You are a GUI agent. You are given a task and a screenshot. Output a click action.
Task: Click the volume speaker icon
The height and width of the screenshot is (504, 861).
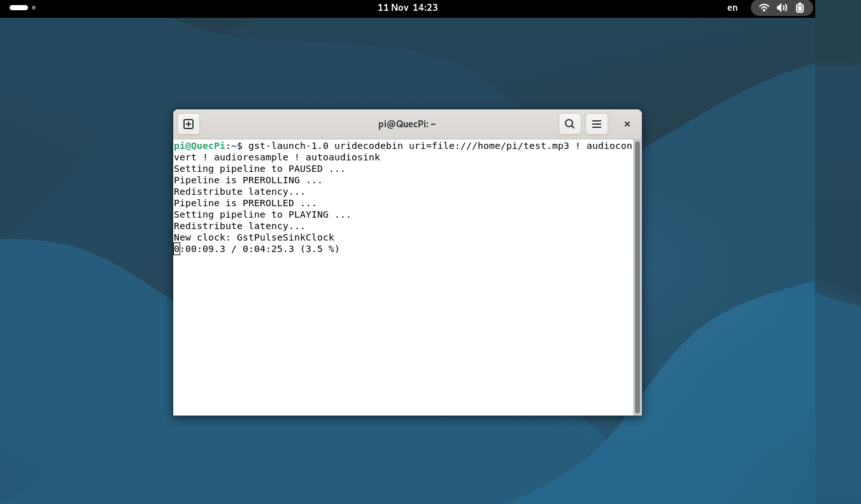tap(781, 8)
